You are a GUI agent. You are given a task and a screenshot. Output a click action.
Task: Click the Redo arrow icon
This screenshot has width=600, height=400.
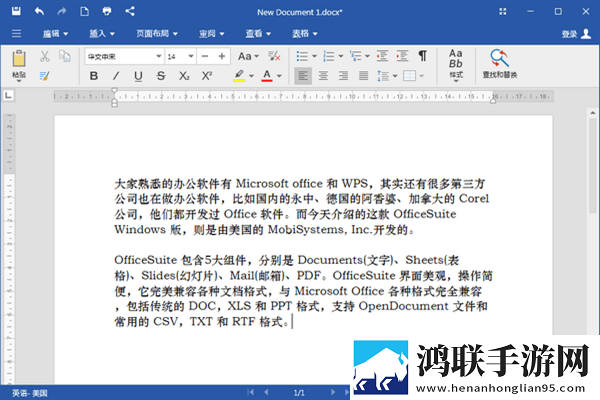61,11
